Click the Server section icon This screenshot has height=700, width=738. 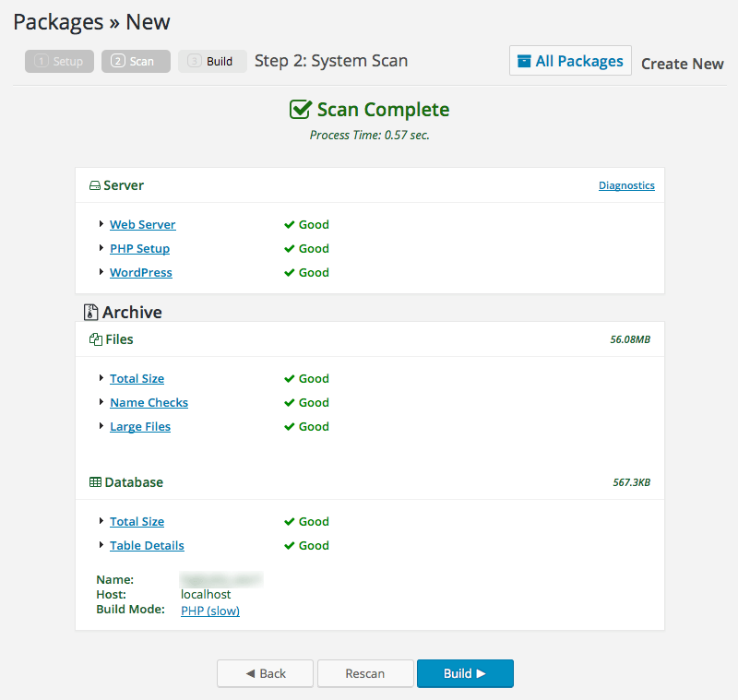[x=94, y=184]
